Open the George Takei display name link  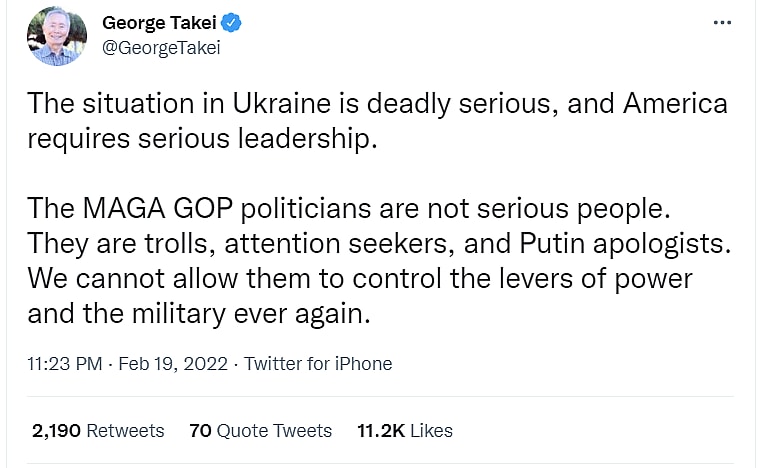(x=158, y=22)
